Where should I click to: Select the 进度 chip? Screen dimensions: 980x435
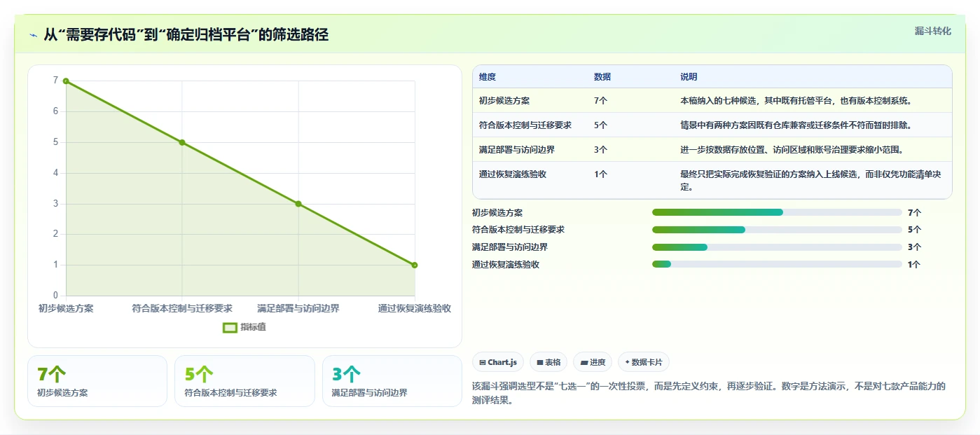[593, 362]
